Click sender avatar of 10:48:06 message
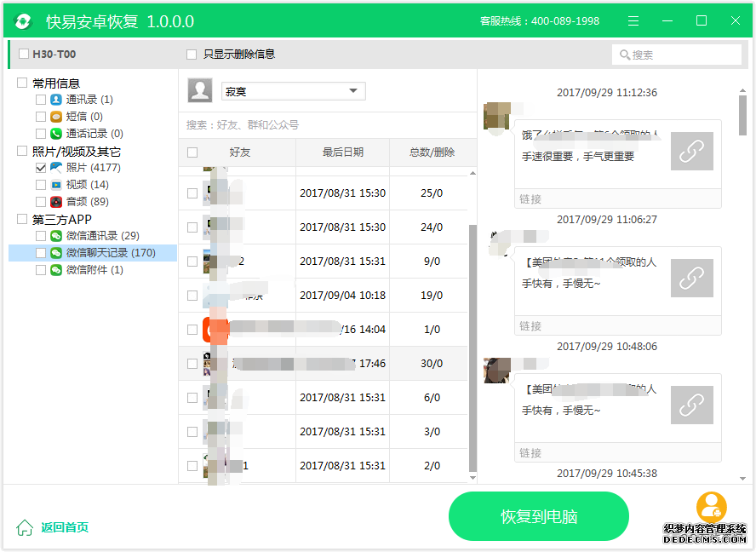The height and width of the screenshot is (552, 756). (496, 370)
